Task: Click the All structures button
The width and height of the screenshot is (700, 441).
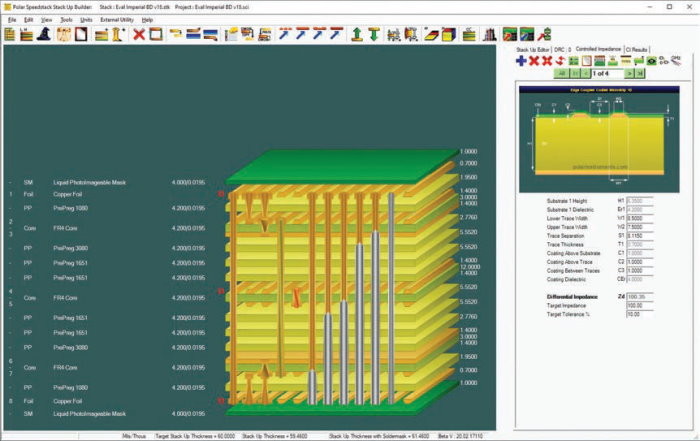Action: coord(561,73)
